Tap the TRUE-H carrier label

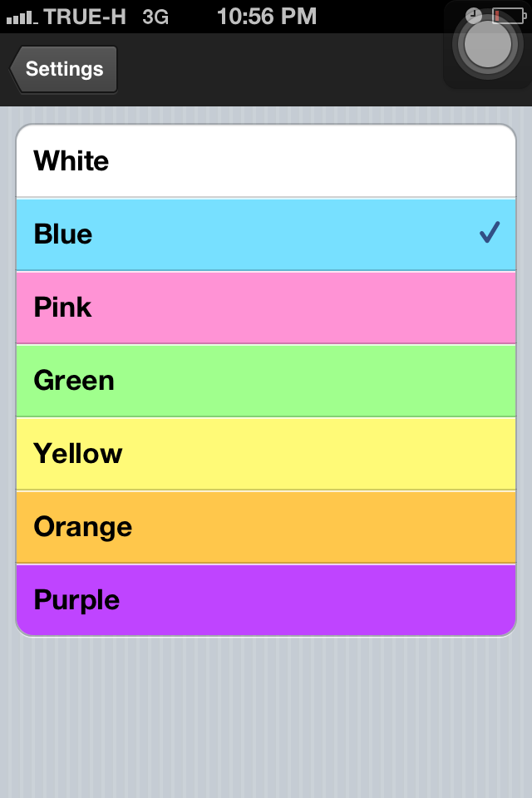click(x=85, y=17)
